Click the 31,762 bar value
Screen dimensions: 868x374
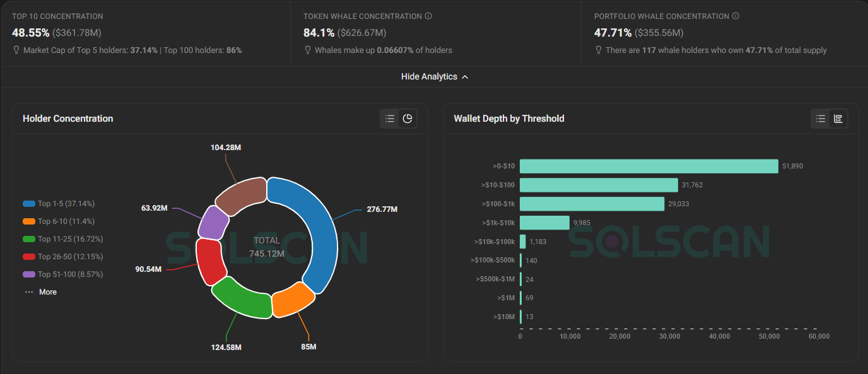pos(692,185)
